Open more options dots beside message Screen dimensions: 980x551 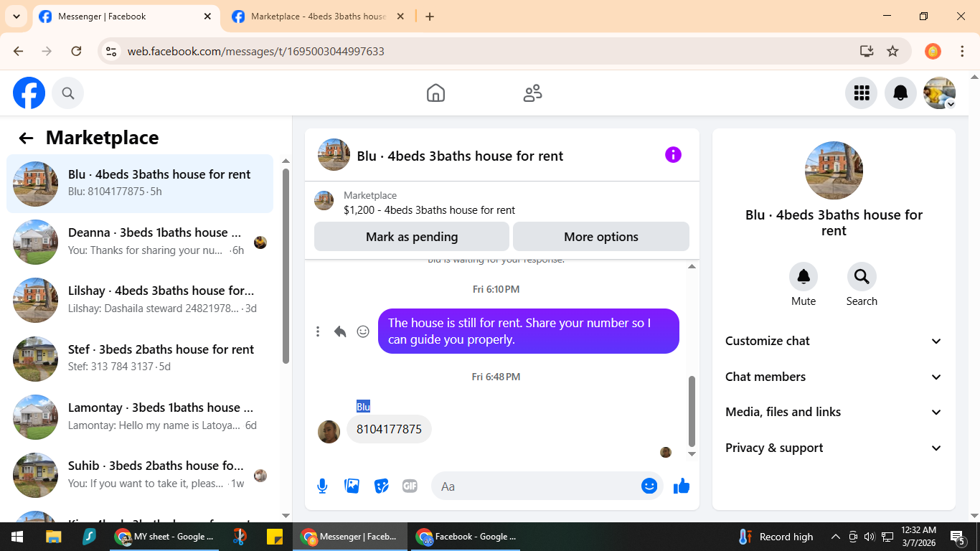coord(318,331)
